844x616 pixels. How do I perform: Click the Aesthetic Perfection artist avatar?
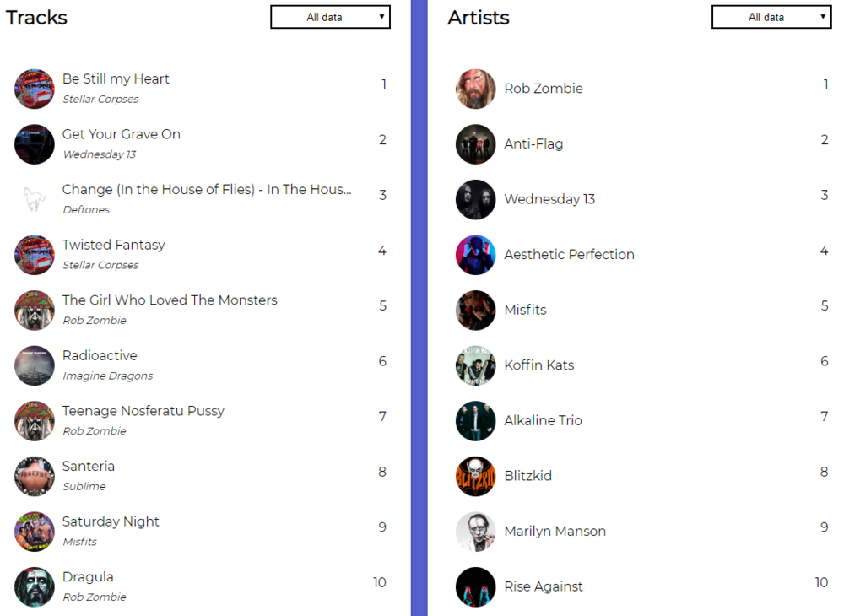[476, 255]
